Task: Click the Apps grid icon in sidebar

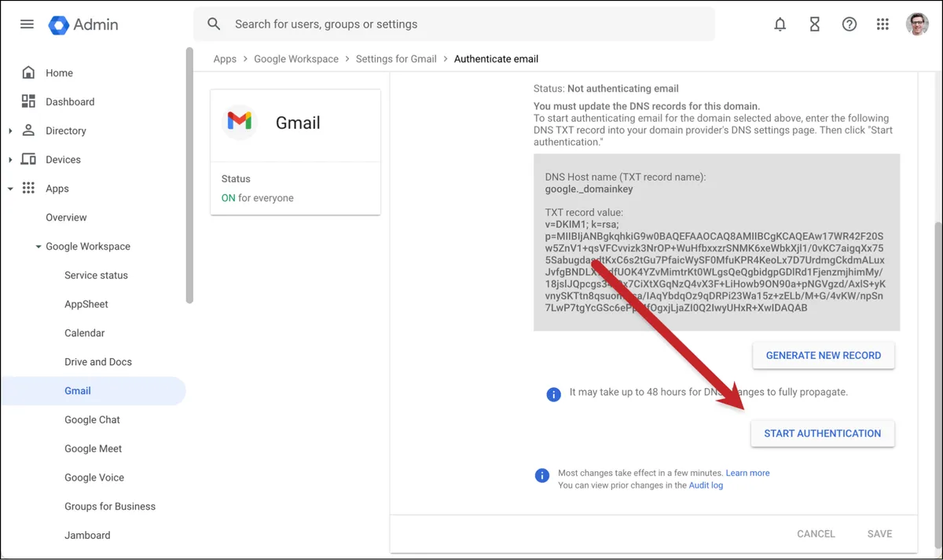Action: click(x=28, y=188)
